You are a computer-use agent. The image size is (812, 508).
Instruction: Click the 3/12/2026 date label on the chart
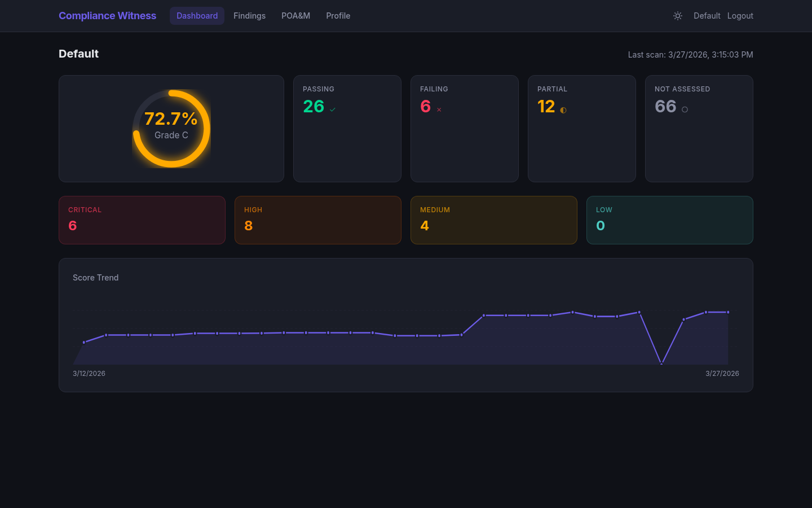(89, 373)
